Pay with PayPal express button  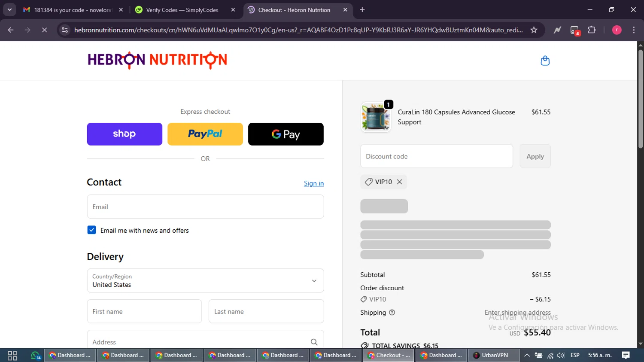coord(205,134)
